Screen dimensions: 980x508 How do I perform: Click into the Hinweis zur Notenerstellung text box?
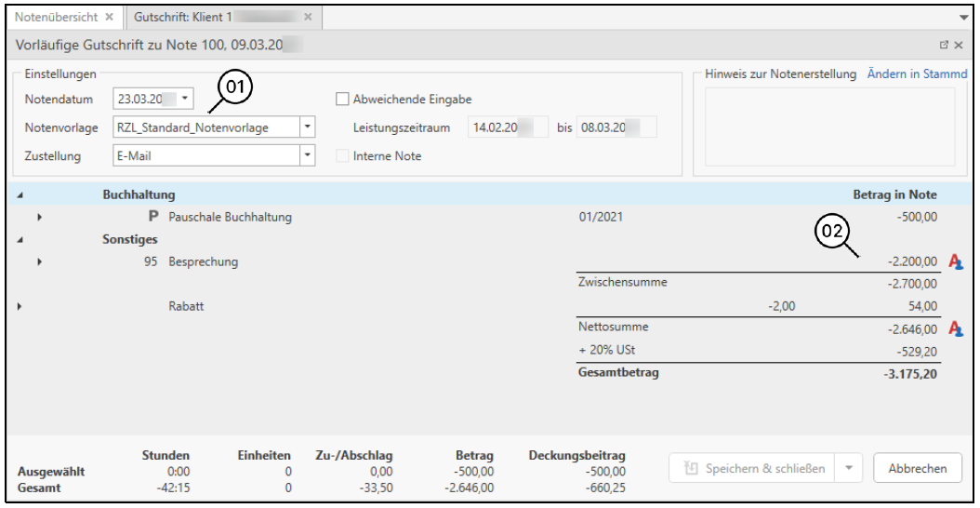[x=829, y=127]
